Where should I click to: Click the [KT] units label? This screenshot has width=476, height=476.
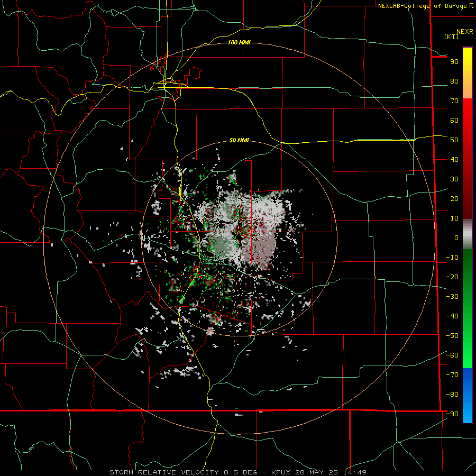tap(452, 36)
